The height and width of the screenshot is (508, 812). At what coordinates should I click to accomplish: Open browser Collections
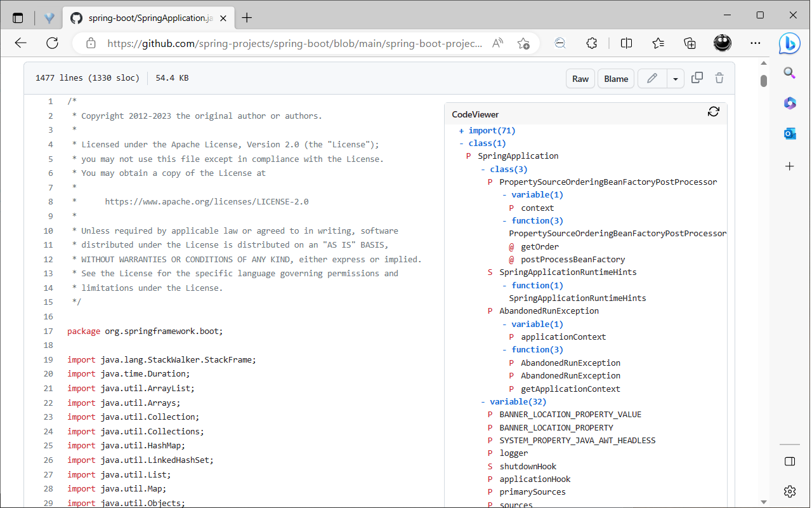point(690,43)
